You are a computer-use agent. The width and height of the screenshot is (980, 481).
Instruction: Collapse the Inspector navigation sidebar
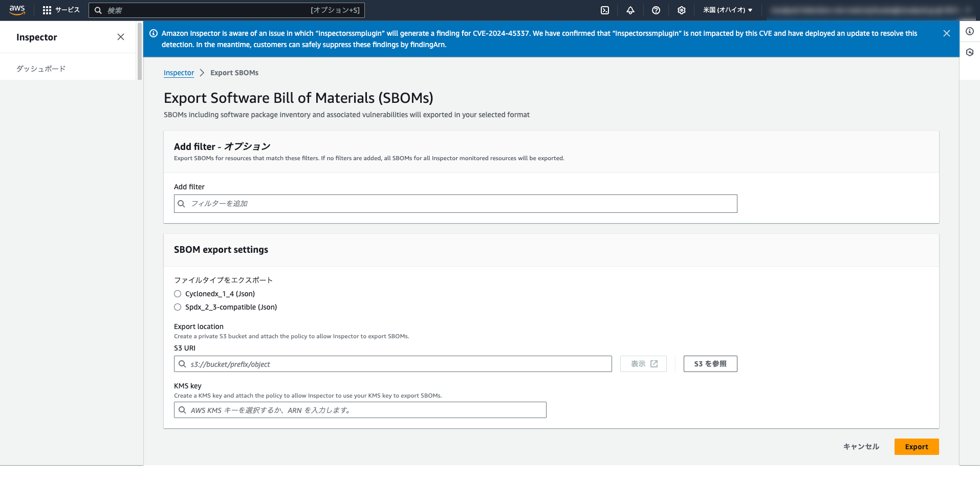pos(121,37)
